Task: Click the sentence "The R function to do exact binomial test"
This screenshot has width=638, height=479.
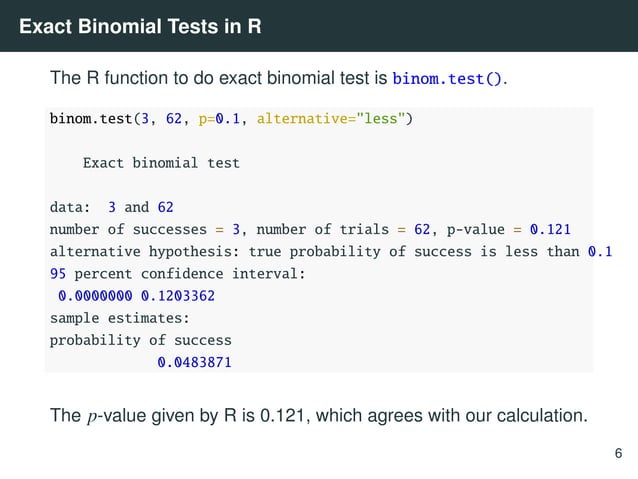Action: (x=220, y=78)
